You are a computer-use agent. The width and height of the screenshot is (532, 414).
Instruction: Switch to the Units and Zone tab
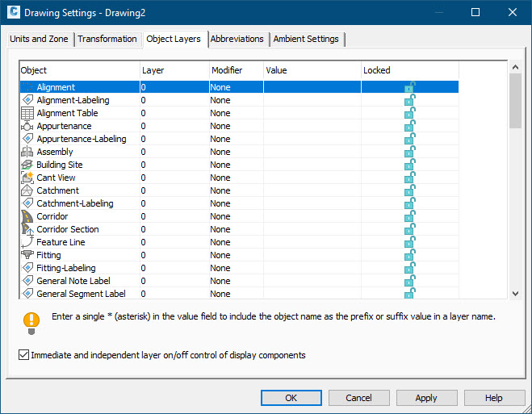(x=39, y=39)
